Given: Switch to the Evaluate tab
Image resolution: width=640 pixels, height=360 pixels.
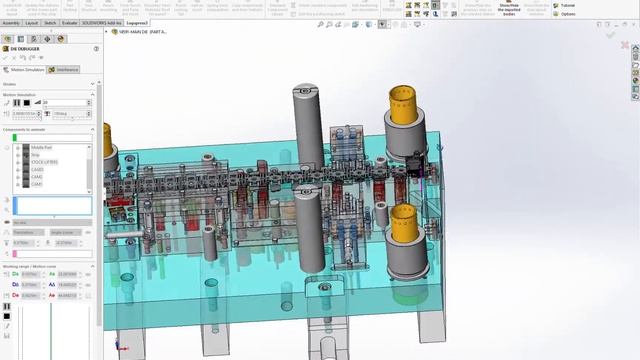Looking at the screenshot, I should tap(69, 23).
